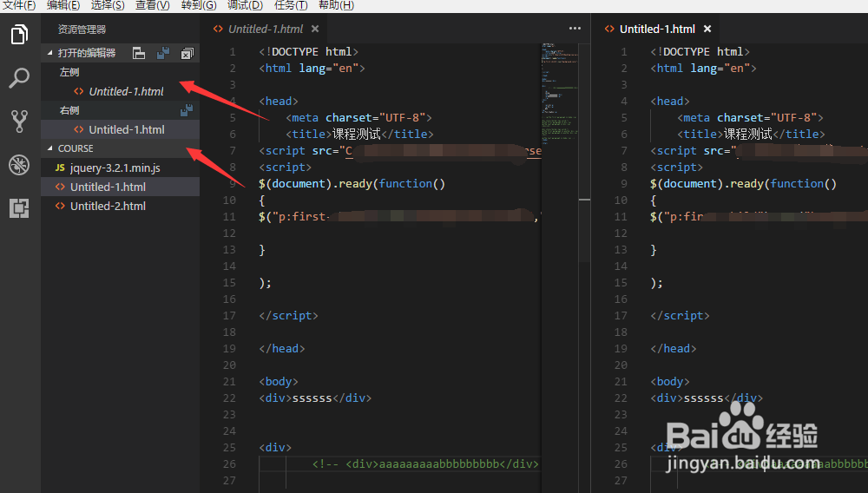Click html lang="en" line in left editor
Image resolution: width=868 pixels, height=493 pixels.
coord(312,68)
